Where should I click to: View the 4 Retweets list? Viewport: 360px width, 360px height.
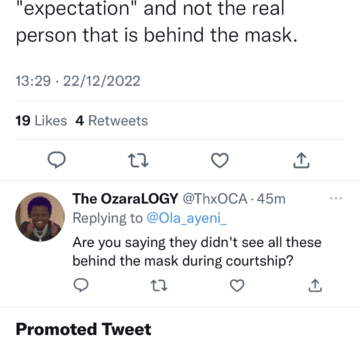(112, 121)
